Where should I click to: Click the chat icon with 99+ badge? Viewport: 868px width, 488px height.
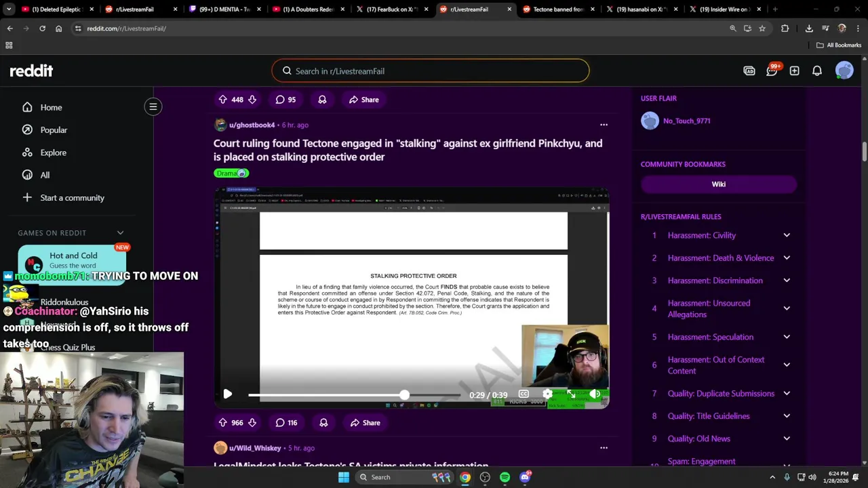[772, 70]
